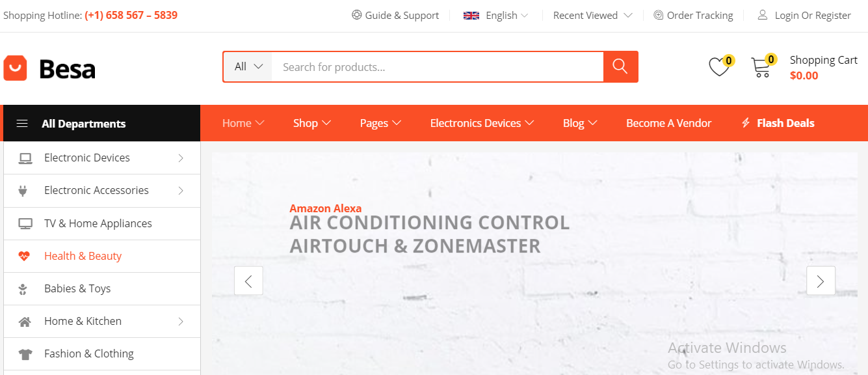
Task: Open the Shop menu
Action: [x=312, y=123]
